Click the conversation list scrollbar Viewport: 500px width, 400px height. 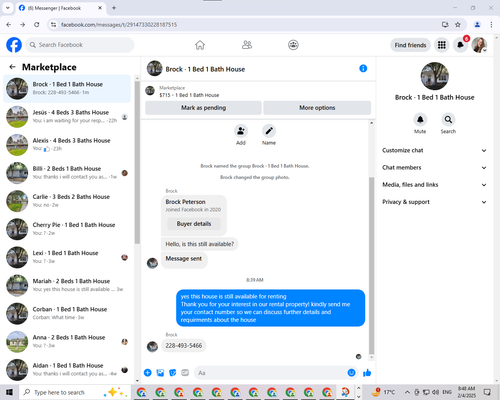pos(137,162)
